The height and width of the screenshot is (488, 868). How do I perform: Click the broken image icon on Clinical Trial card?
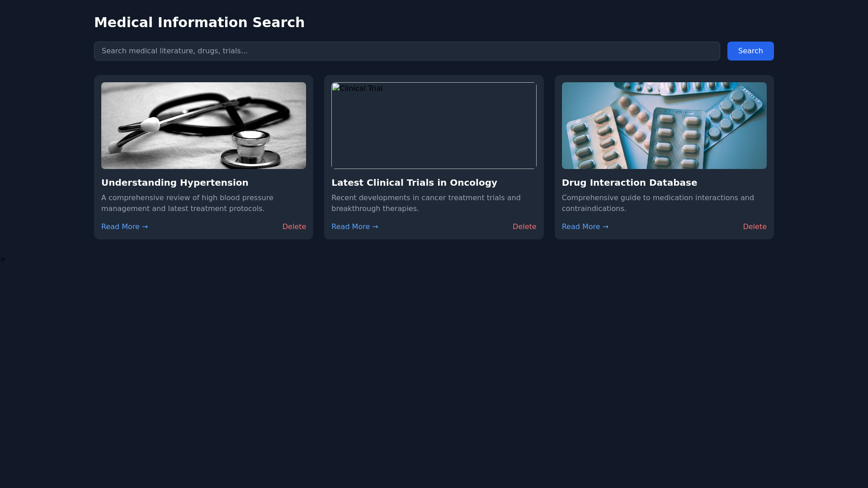click(335, 88)
